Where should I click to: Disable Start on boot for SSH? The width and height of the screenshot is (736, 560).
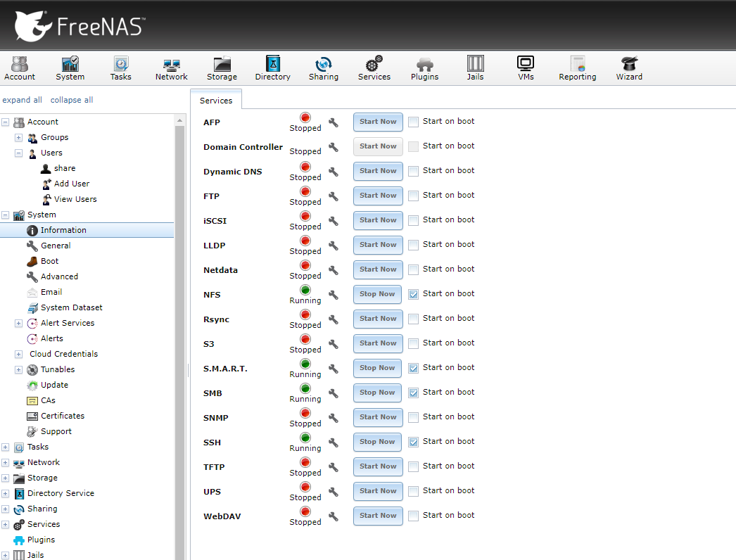coord(413,443)
